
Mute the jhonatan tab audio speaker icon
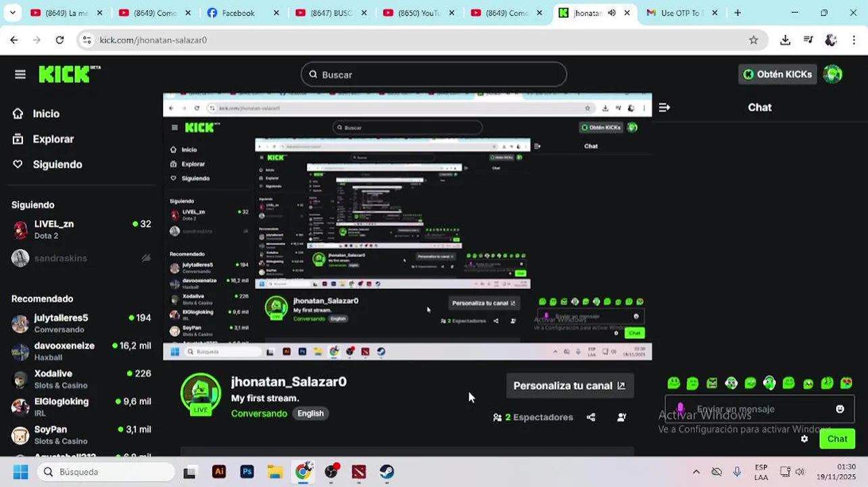pyautogui.click(x=612, y=13)
